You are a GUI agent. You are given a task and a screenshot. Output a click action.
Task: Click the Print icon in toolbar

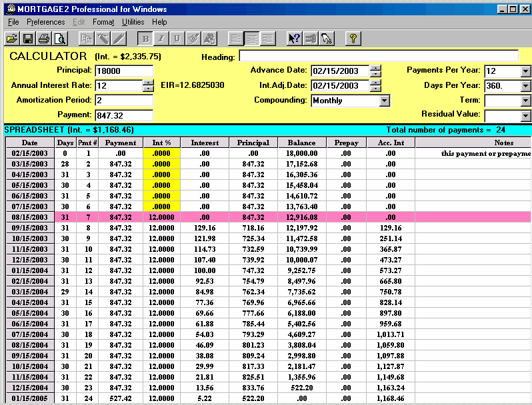tap(44, 39)
